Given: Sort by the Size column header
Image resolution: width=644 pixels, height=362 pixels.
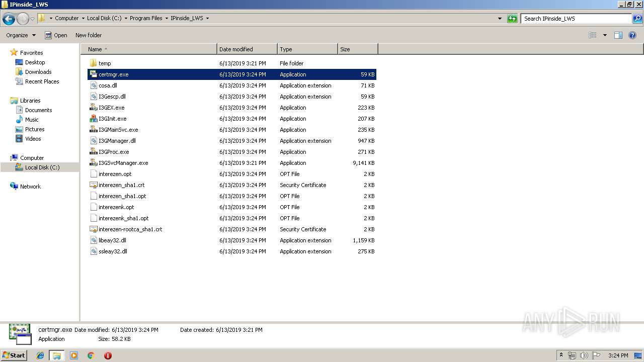Looking at the screenshot, I should point(358,49).
